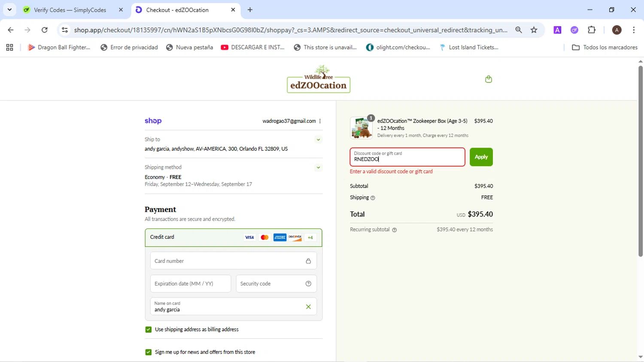Screen dimensions: 644x362
Task: Expand the Ship to address section
Action: click(318, 140)
